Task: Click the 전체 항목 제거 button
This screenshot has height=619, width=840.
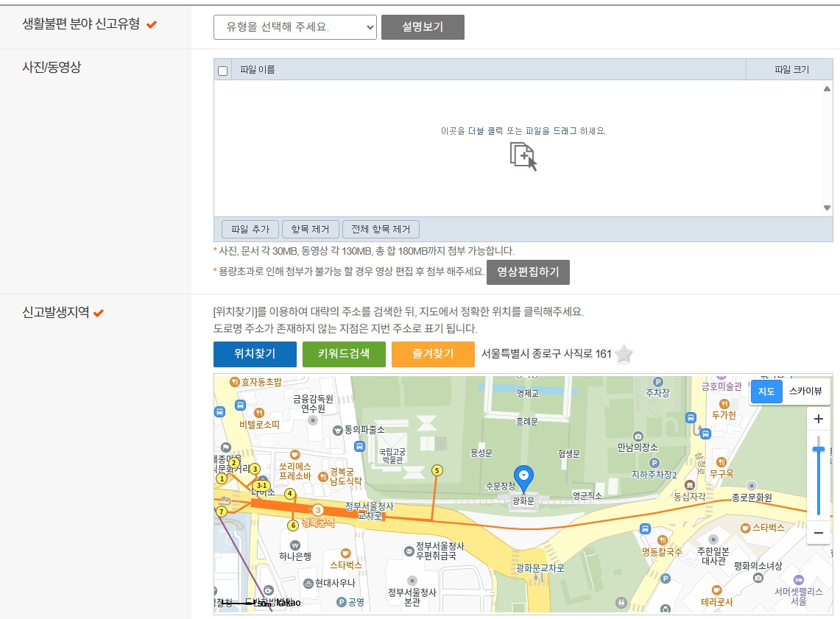Action: tap(381, 229)
